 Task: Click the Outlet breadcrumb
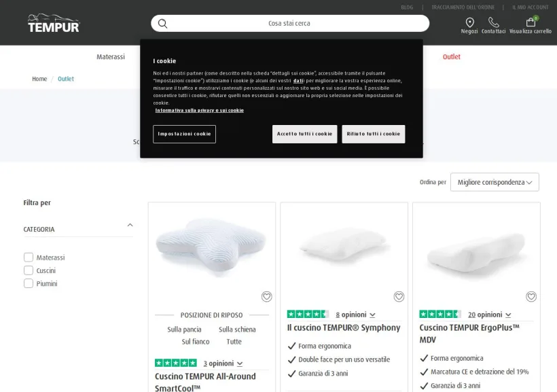click(66, 79)
